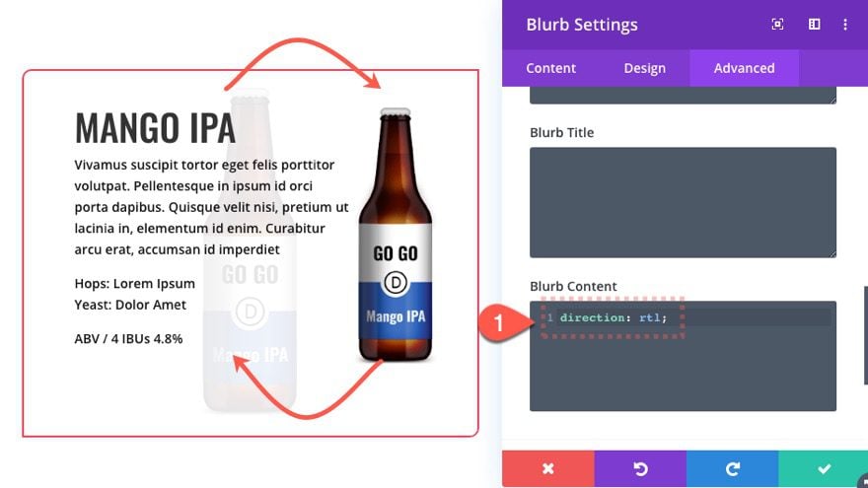Click empty area of Blurb Content editor
The width and height of the screenshot is (868, 488).
click(683, 371)
